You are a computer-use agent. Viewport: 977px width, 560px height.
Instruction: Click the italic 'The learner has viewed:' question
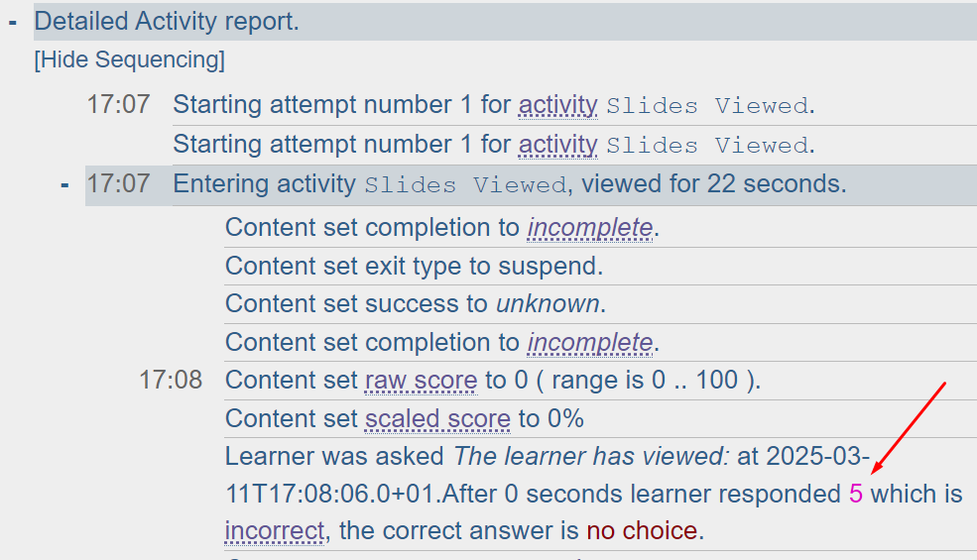pos(591,457)
